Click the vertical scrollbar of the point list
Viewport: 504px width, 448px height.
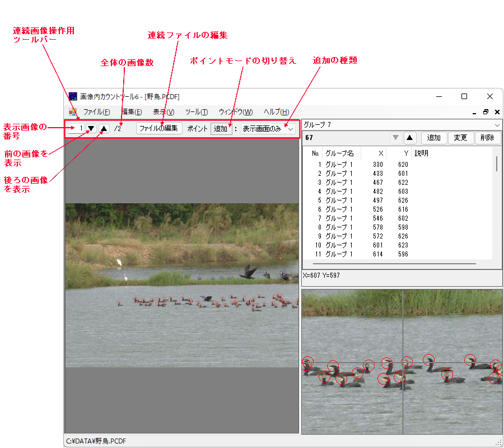click(x=496, y=164)
